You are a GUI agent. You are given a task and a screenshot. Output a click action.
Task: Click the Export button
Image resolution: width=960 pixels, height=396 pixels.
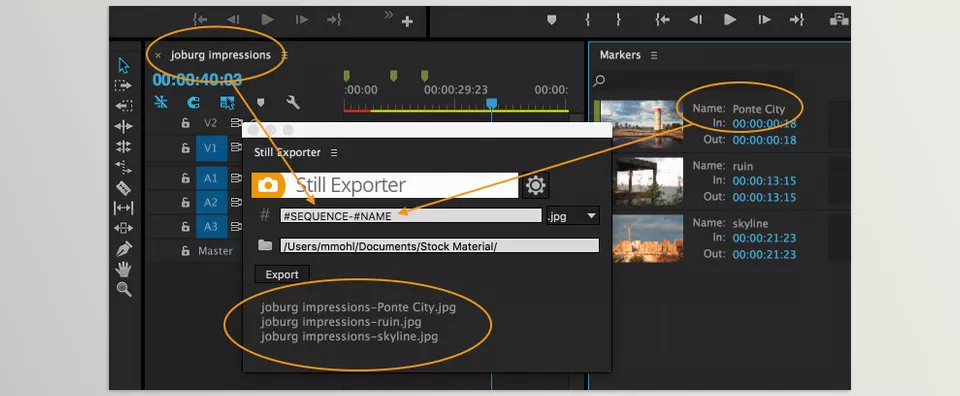[x=282, y=274]
